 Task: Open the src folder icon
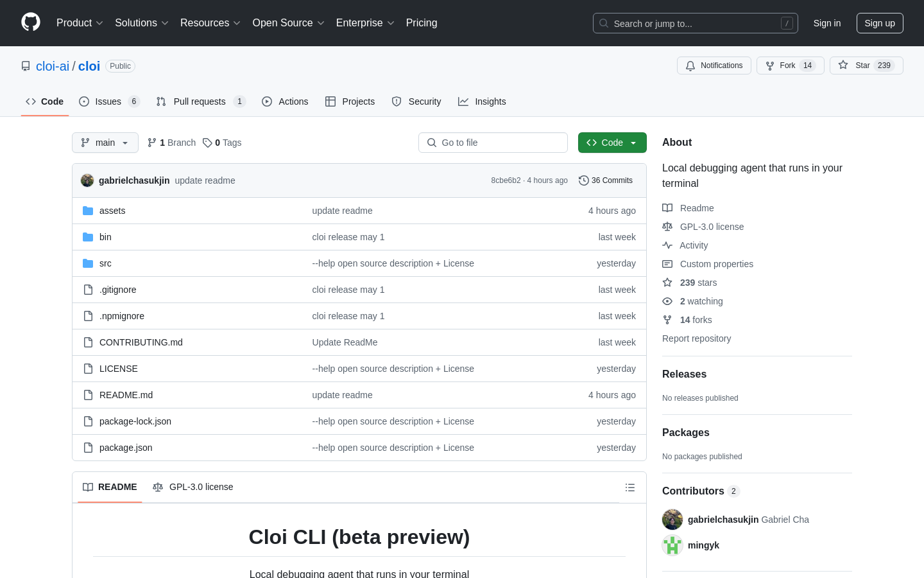point(88,263)
